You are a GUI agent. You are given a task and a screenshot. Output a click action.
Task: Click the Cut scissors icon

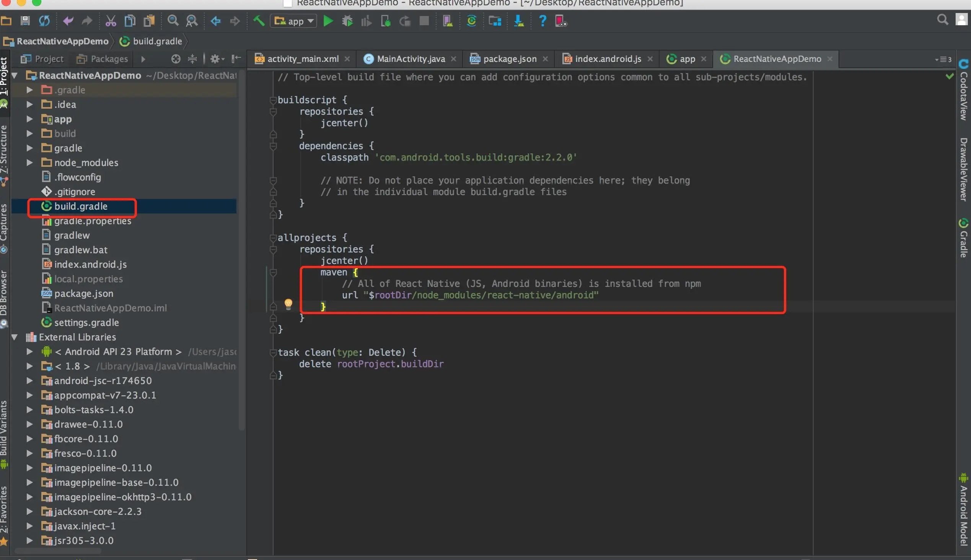pyautogui.click(x=111, y=21)
